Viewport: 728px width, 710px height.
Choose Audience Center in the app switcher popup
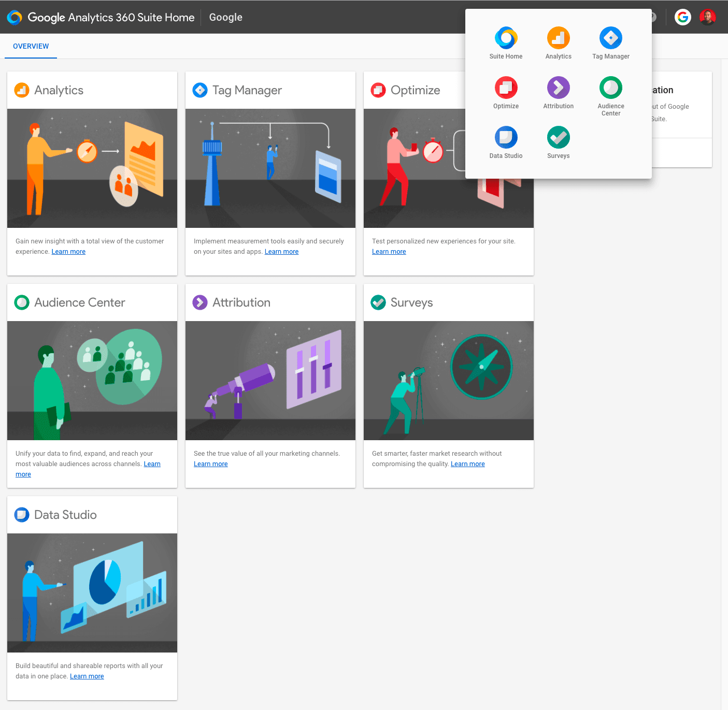pyautogui.click(x=610, y=96)
